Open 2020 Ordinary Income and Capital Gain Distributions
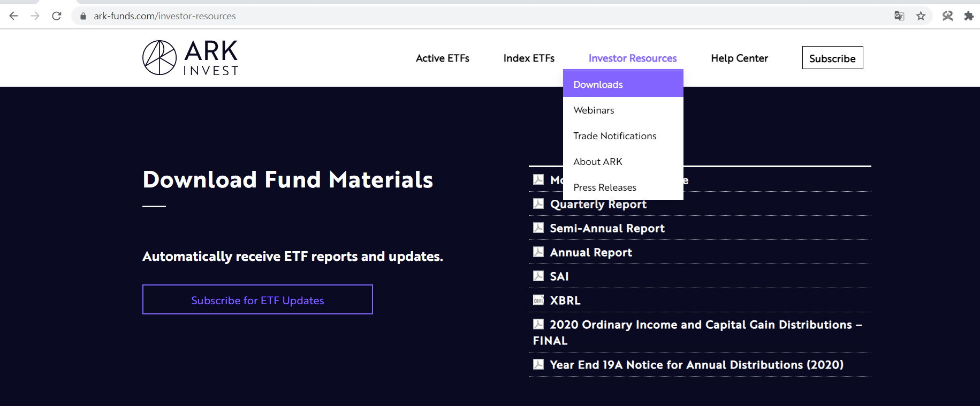 pyautogui.click(x=697, y=332)
